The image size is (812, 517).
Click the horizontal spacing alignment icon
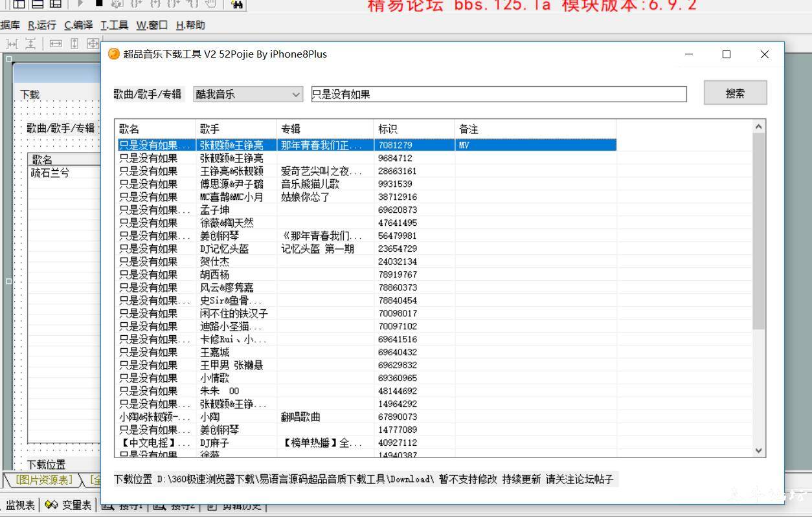(x=11, y=43)
